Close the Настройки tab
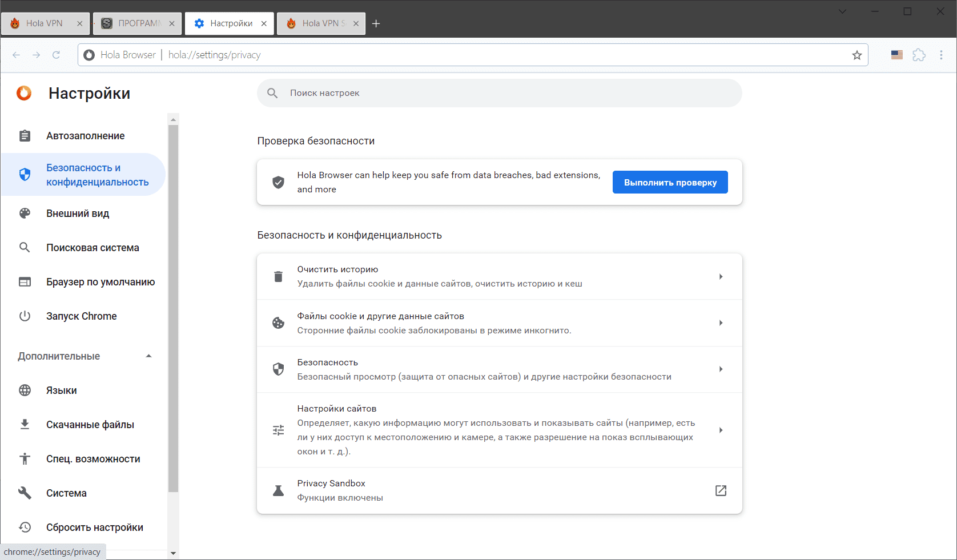957x560 pixels. tap(264, 23)
